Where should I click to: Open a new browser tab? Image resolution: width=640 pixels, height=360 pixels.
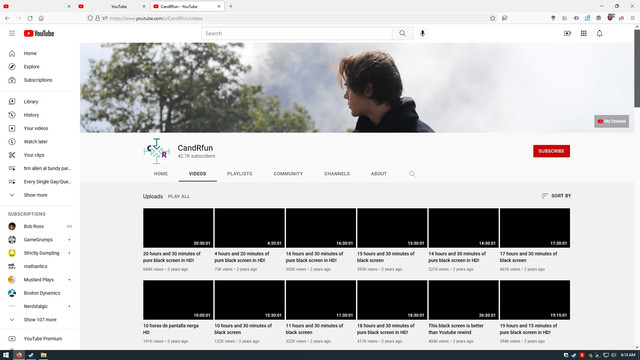coord(231,6)
